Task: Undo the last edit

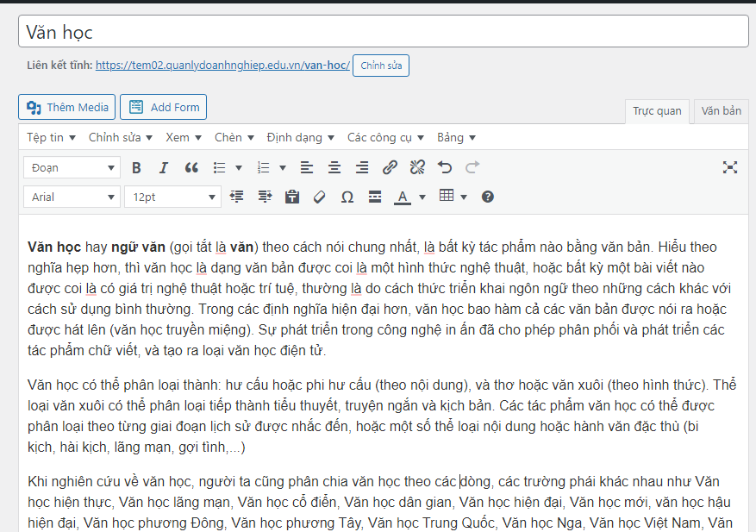Action: pos(445,167)
